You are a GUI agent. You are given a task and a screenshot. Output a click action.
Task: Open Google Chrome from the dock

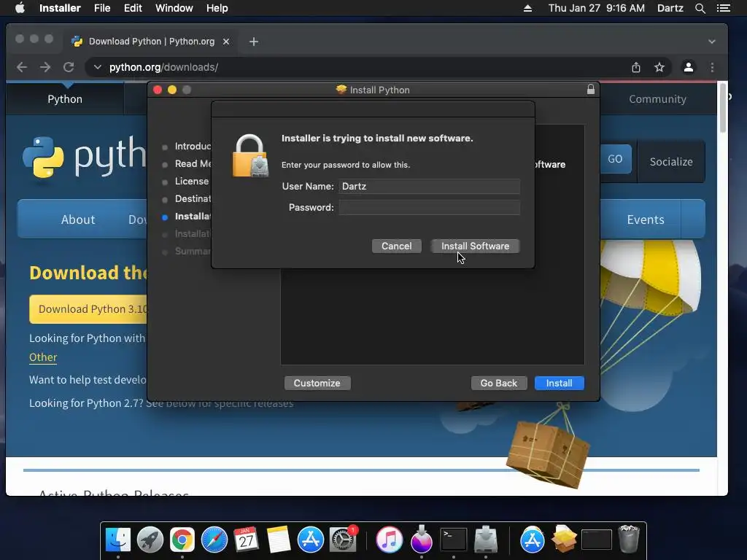[182, 540]
